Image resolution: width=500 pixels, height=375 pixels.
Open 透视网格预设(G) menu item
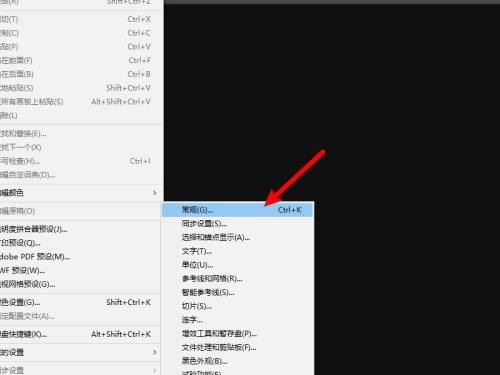[80, 284]
